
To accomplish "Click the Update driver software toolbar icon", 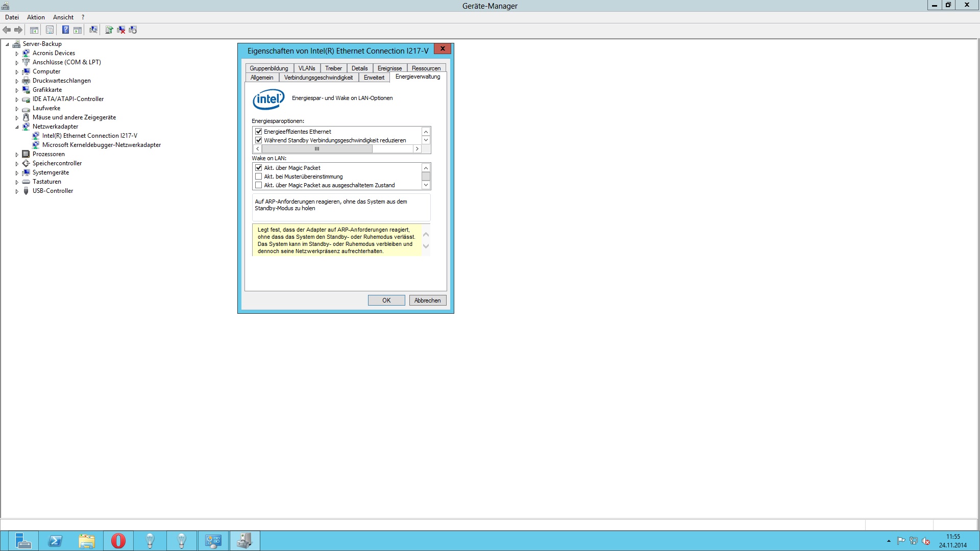I will click(x=109, y=30).
